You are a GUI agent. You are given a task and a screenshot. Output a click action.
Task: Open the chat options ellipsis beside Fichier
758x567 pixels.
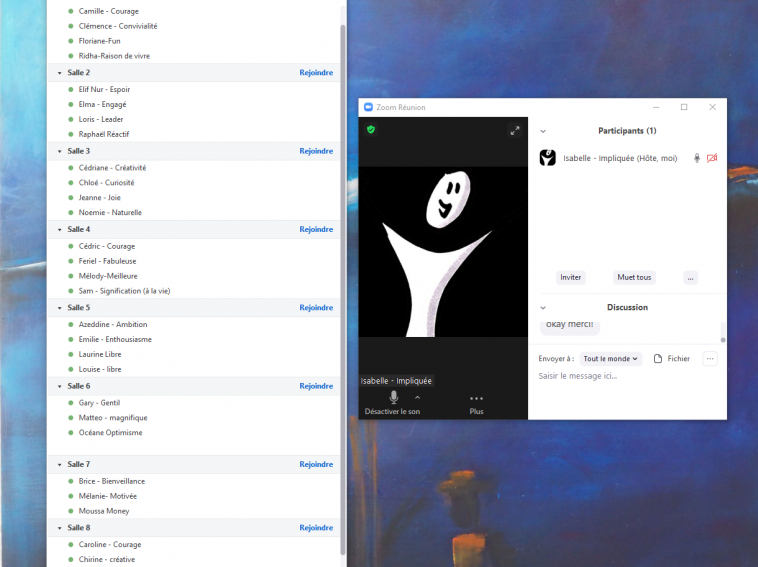tap(710, 359)
